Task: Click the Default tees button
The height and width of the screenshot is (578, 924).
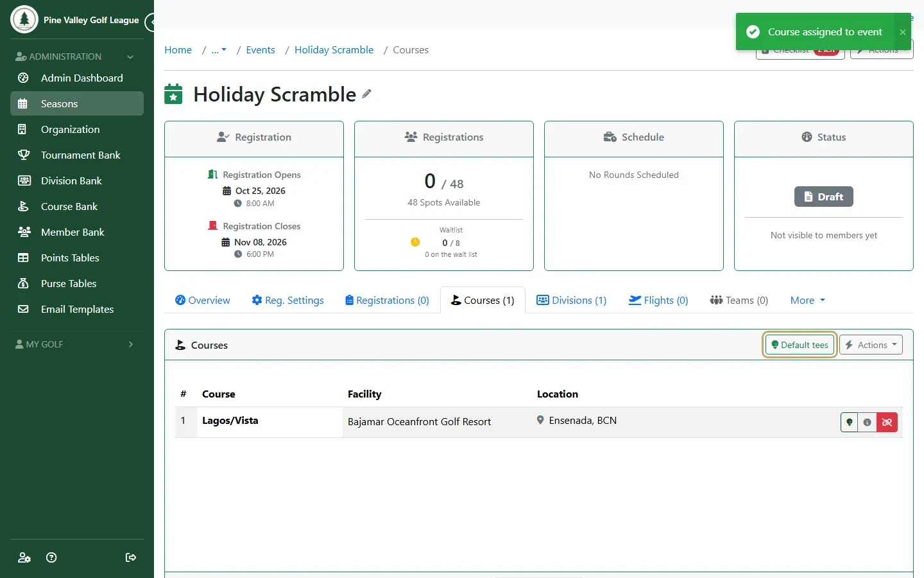Action: tap(800, 345)
